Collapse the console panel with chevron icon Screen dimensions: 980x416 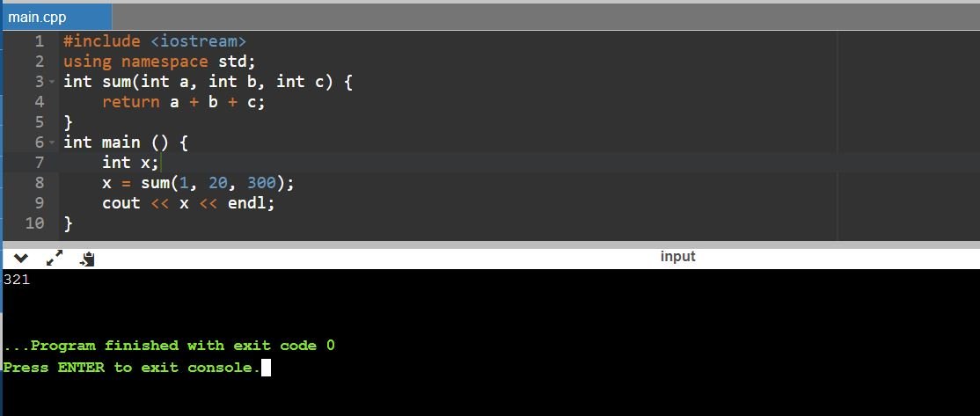pyautogui.click(x=22, y=259)
